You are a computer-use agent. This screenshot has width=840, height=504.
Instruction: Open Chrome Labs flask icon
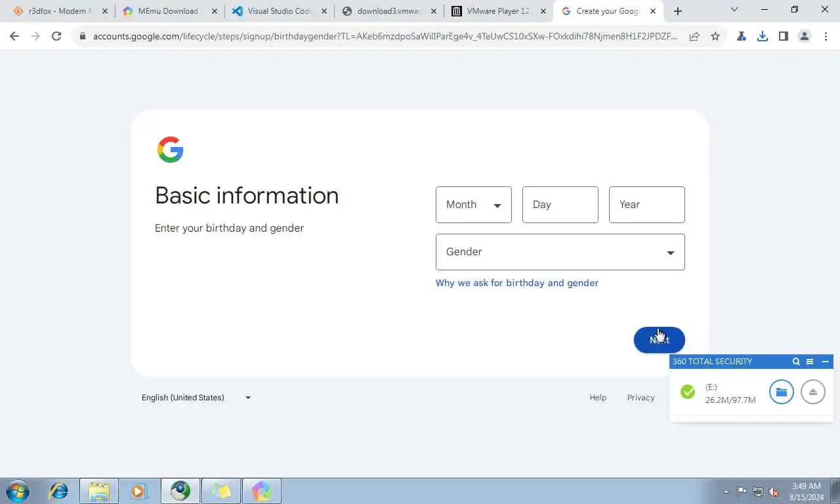(742, 37)
